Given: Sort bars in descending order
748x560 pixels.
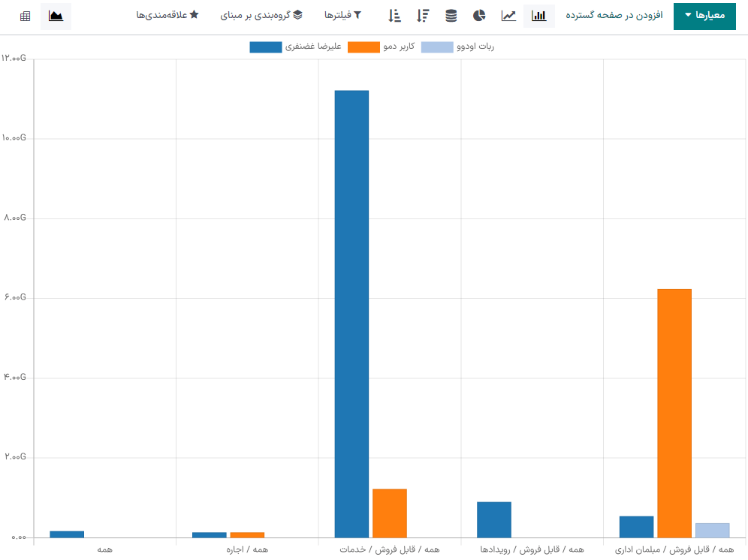Looking at the screenshot, I should (423, 16).
